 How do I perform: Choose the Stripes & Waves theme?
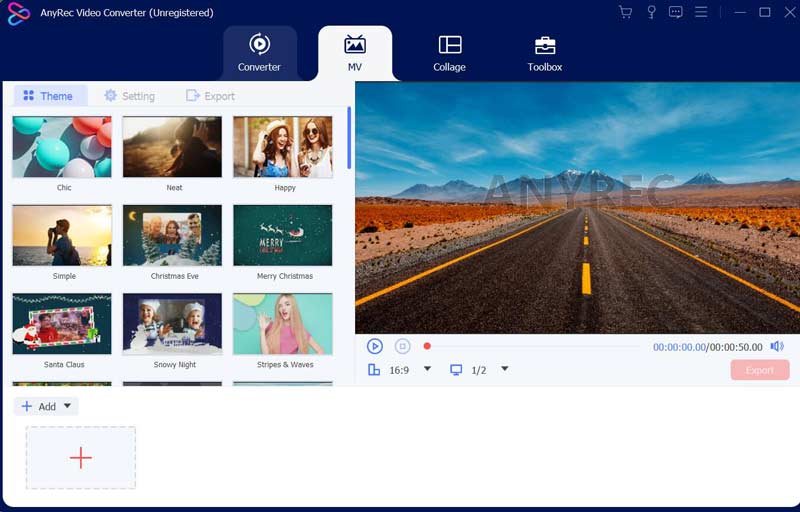(x=283, y=323)
